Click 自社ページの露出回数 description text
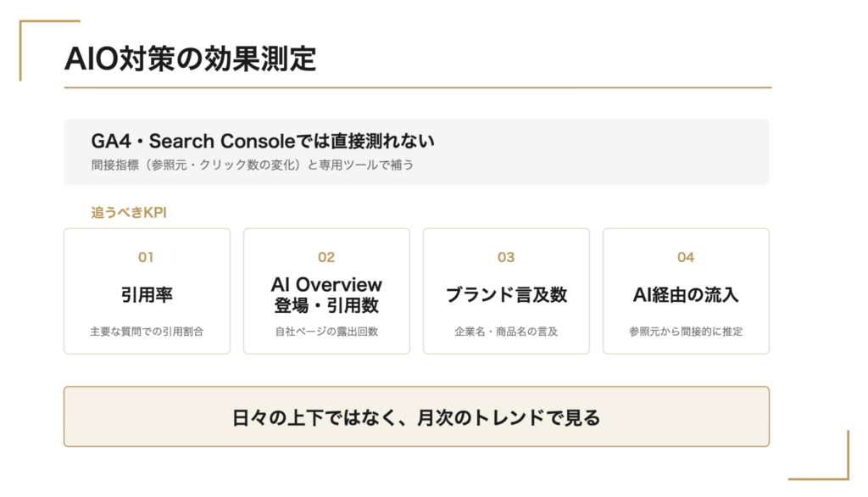868x497 pixels. [x=326, y=332]
